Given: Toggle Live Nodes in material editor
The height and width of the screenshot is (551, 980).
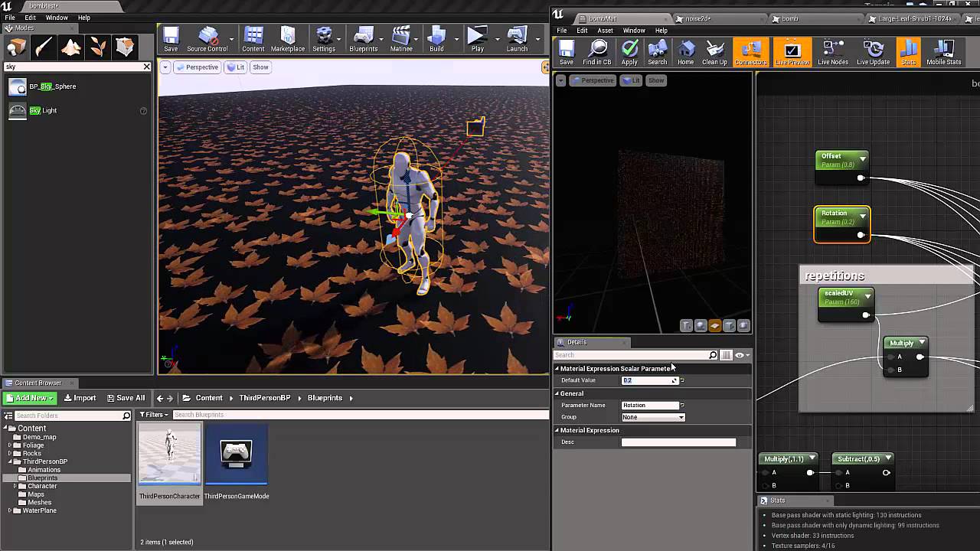Looking at the screenshot, I should [x=832, y=53].
